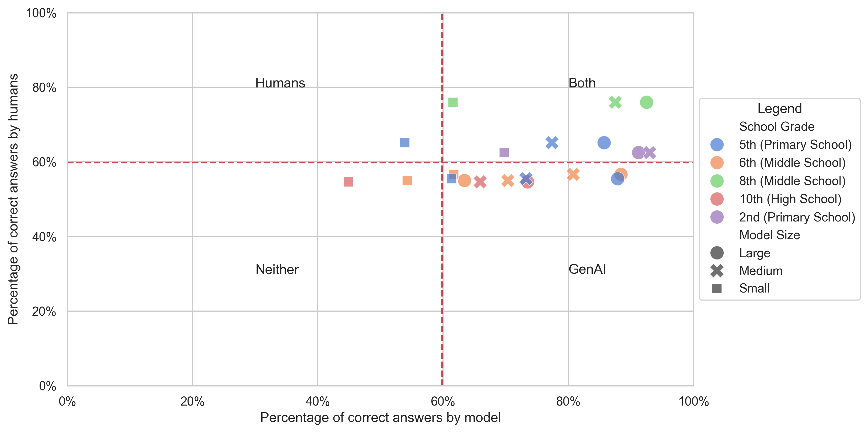Click the "GenAI" quadrant label
This screenshot has height=433, width=868.
[587, 269]
